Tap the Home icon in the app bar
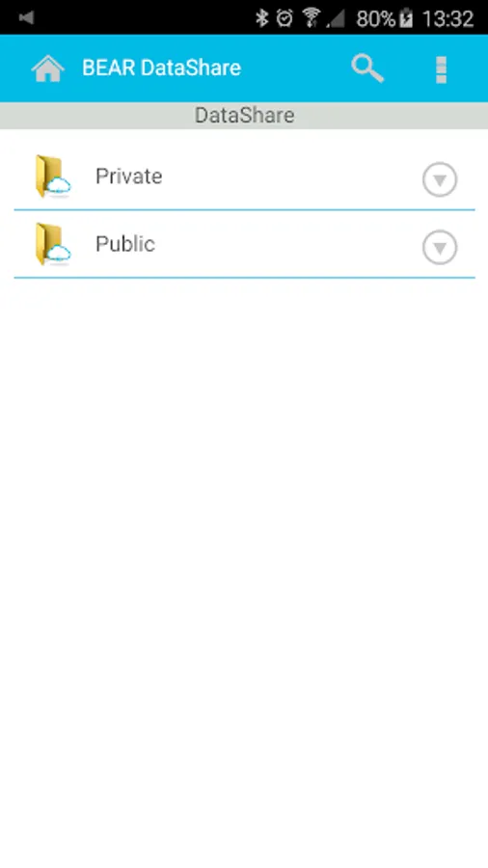The height and width of the screenshot is (868, 488). (47, 68)
